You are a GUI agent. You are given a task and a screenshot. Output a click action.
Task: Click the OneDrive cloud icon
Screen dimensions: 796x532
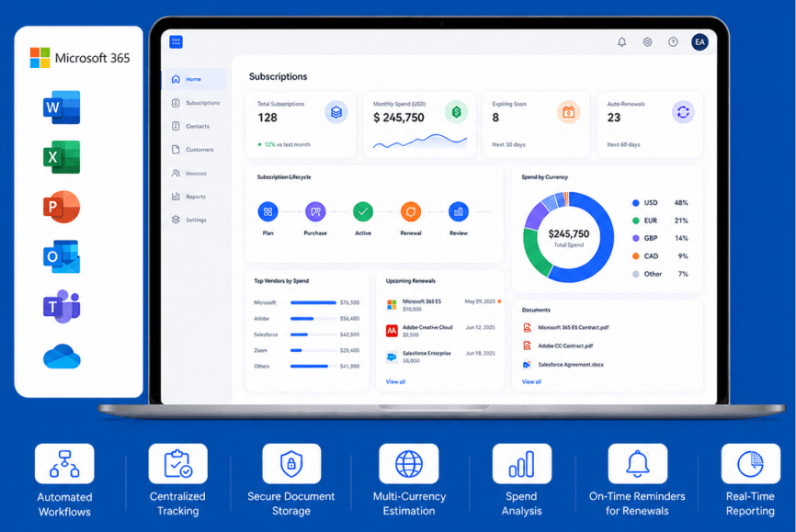(62, 357)
